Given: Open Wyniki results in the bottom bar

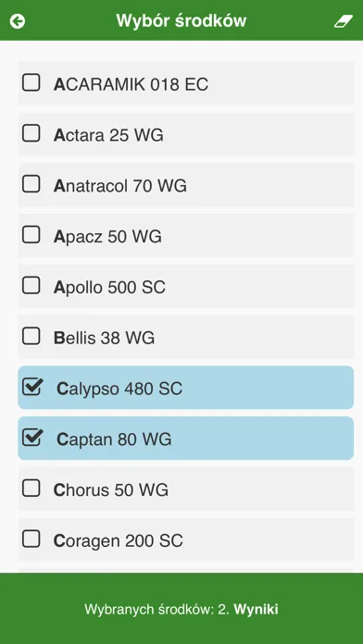Looking at the screenshot, I should (x=257, y=609).
